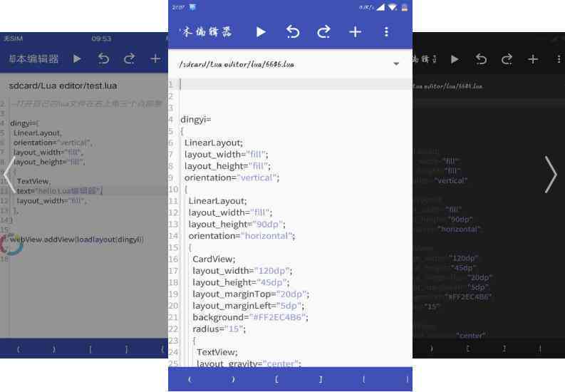Insert the ( symbol from the center bottom bar

(190, 379)
